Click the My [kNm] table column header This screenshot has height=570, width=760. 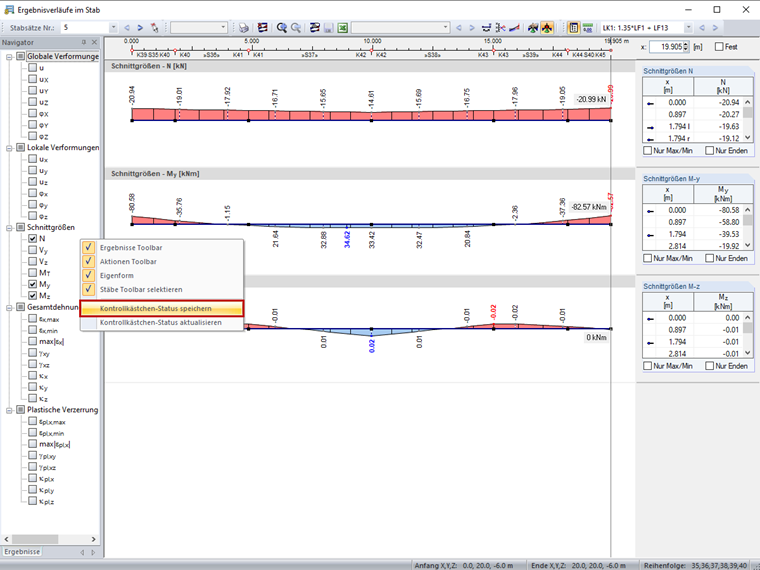(x=723, y=194)
